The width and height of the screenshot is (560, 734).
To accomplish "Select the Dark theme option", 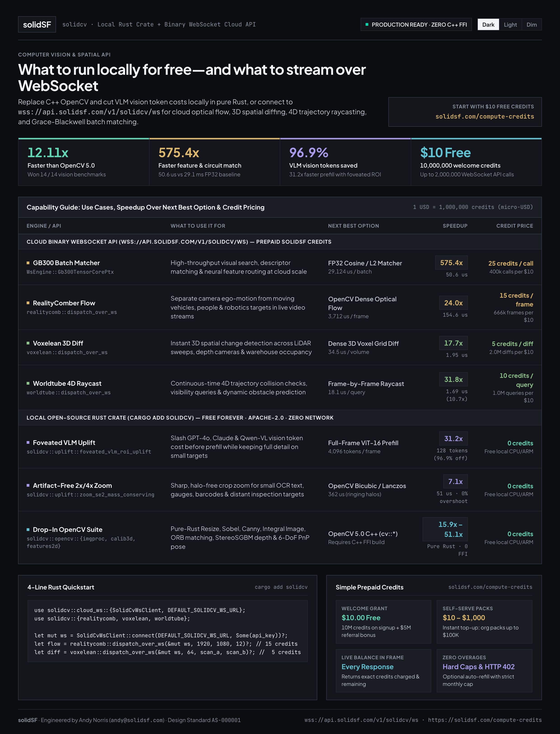I will point(488,25).
